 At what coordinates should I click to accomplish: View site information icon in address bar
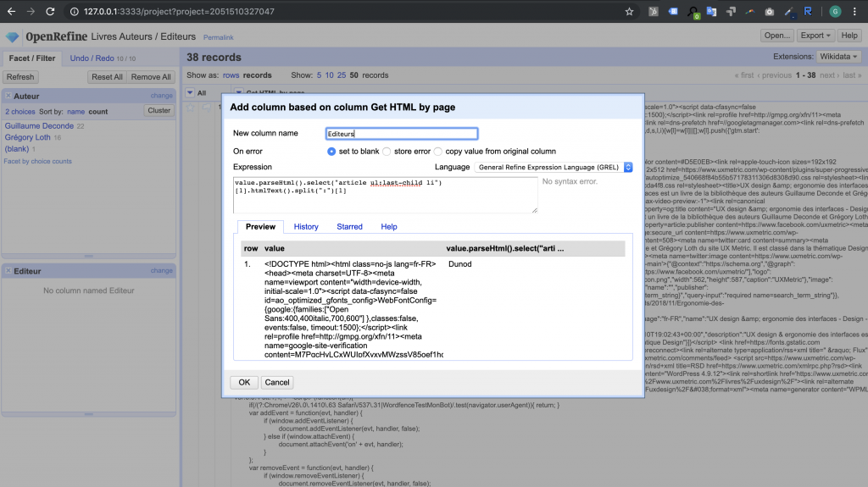point(74,11)
